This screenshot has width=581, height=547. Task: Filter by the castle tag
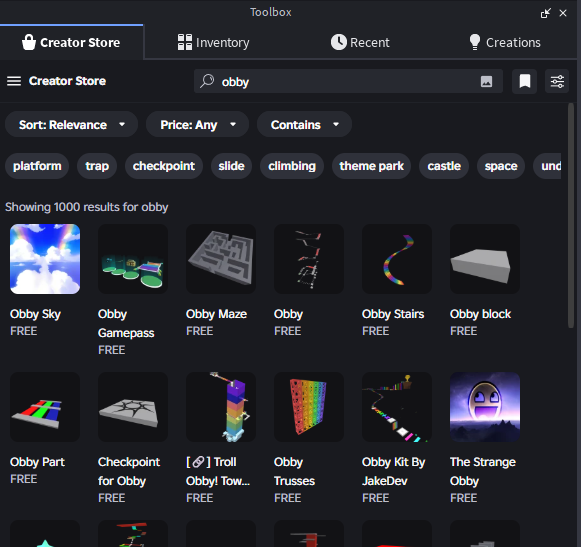tap(444, 166)
